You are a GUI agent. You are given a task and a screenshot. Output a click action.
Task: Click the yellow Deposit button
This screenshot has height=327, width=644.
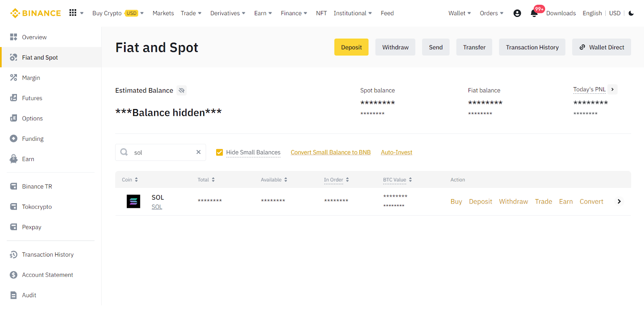(x=351, y=47)
